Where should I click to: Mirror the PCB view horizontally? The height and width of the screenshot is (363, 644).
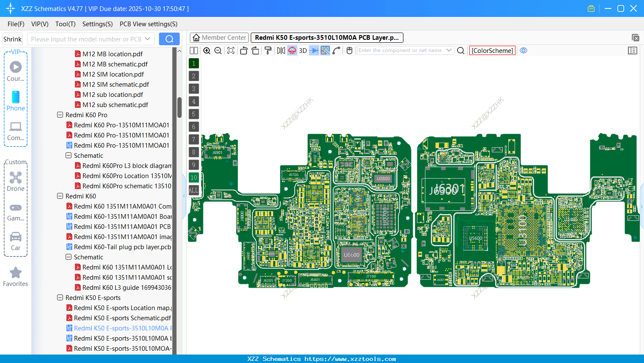pos(280,50)
